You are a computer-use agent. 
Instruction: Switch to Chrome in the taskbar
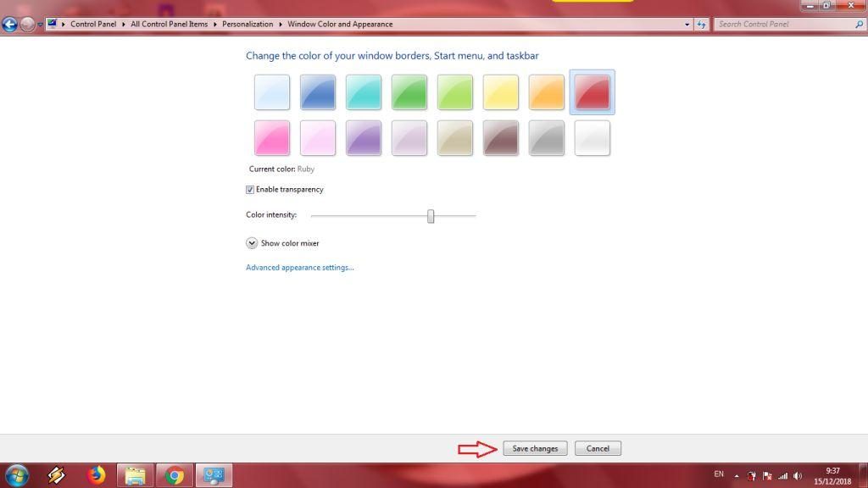175,476
